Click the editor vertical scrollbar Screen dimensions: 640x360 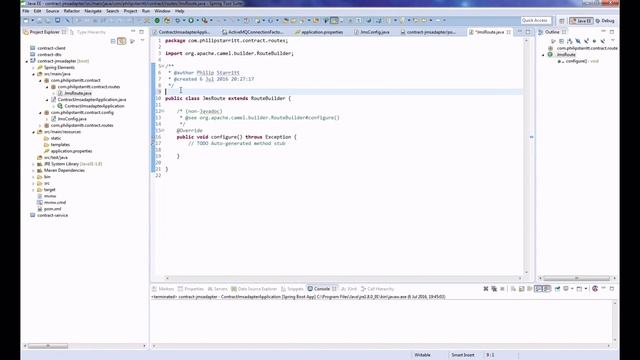[x=527, y=156]
